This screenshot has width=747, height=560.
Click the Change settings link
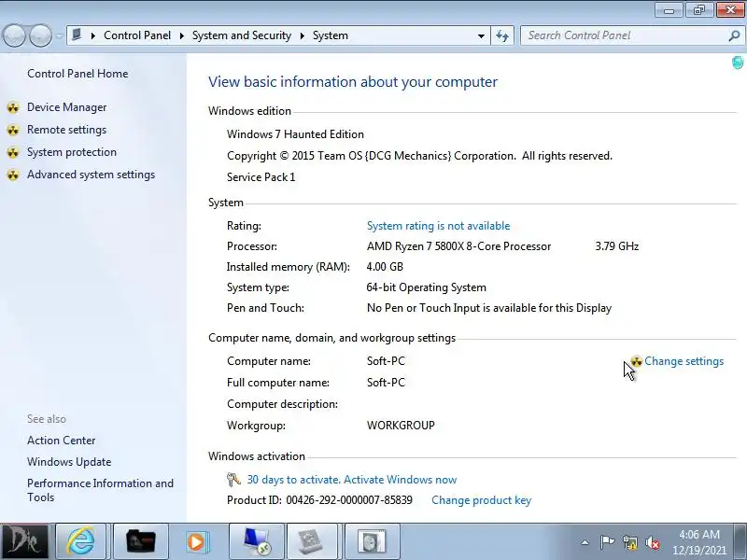pyautogui.click(x=684, y=361)
